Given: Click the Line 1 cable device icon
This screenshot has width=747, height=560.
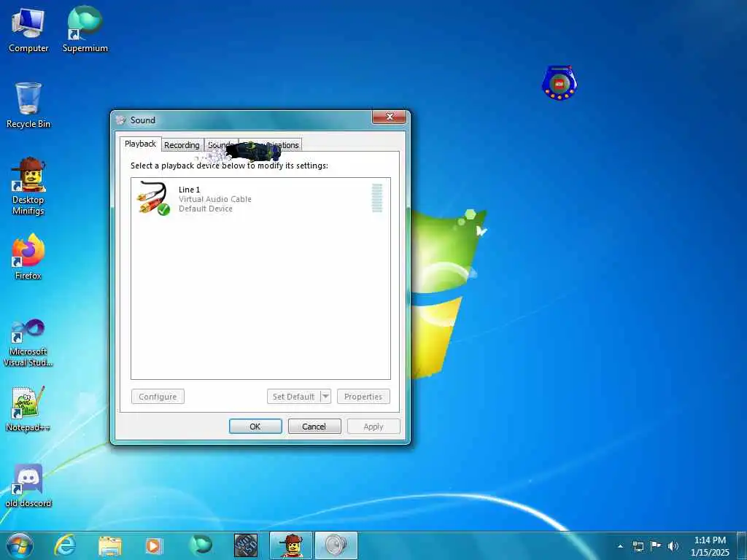Looking at the screenshot, I should (x=153, y=198).
